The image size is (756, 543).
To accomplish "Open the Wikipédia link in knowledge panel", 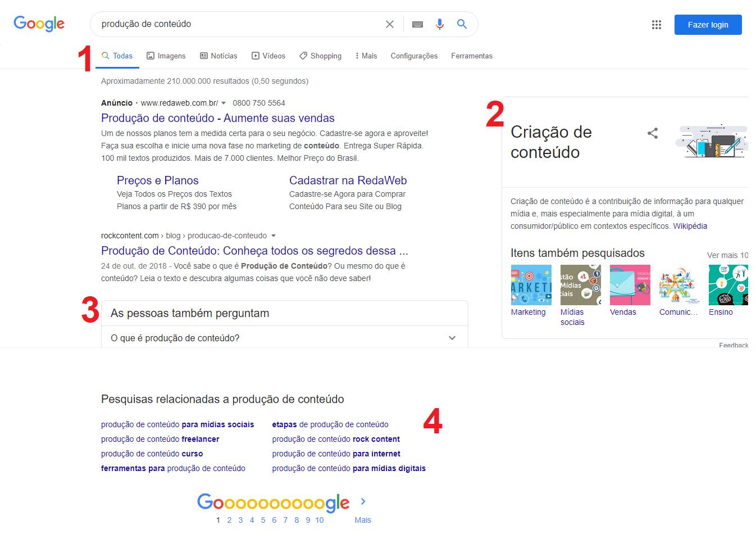I will 690,226.
